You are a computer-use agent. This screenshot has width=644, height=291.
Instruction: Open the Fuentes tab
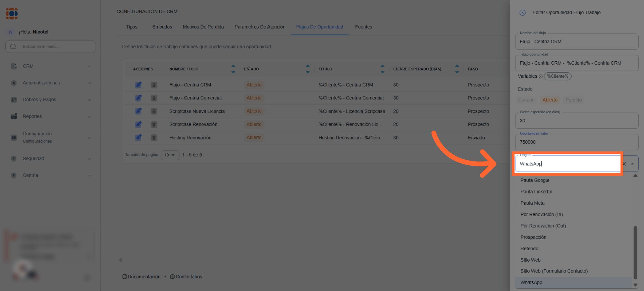click(x=363, y=27)
